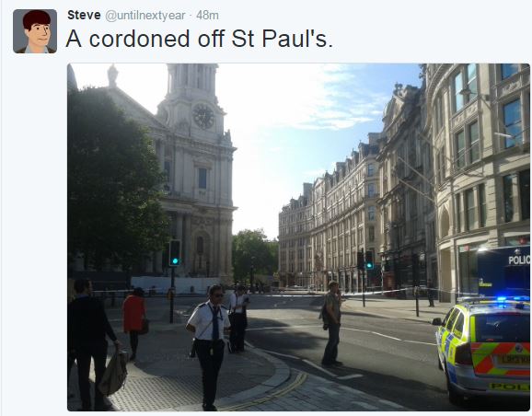Screen dimensions: 532x416
Task: Click the display name Steve
Action: pos(84,16)
